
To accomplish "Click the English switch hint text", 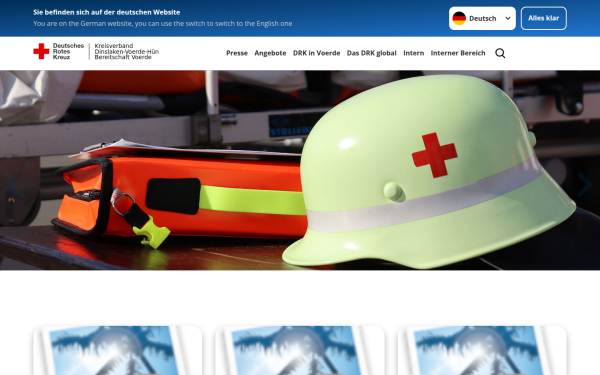I will pyautogui.click(x=163, y=24).
